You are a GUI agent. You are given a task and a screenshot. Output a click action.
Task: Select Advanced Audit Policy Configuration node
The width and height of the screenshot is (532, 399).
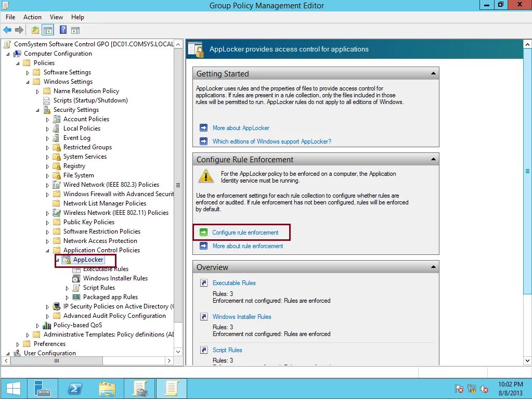pos(114,316)
